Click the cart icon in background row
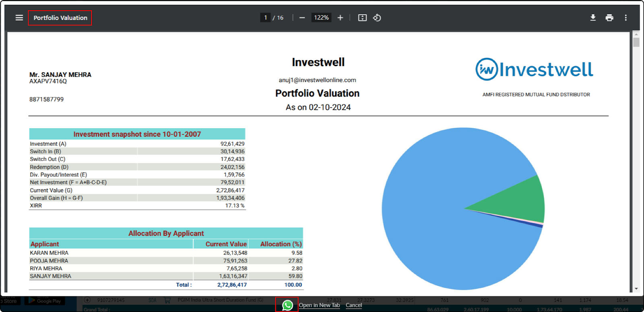This screenshot has width=644, height=312. pyautogui.click(x=167, y=300)
